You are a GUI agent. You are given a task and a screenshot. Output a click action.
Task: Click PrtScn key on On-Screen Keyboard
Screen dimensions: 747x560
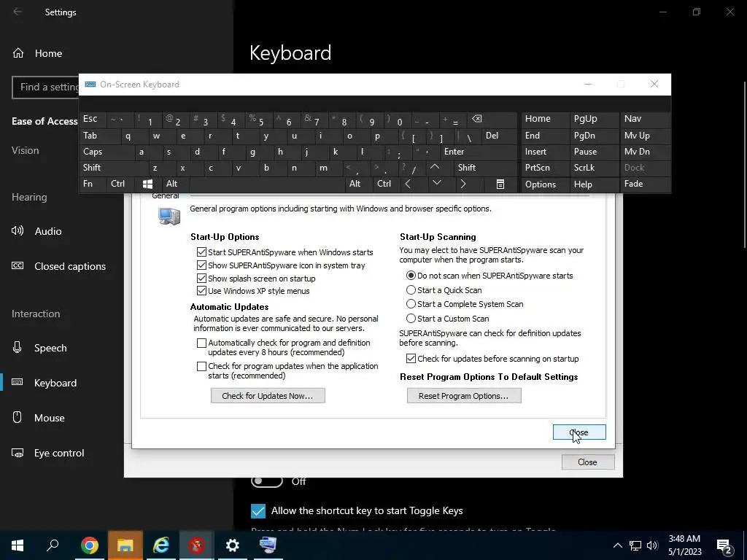tap(546, 168)
